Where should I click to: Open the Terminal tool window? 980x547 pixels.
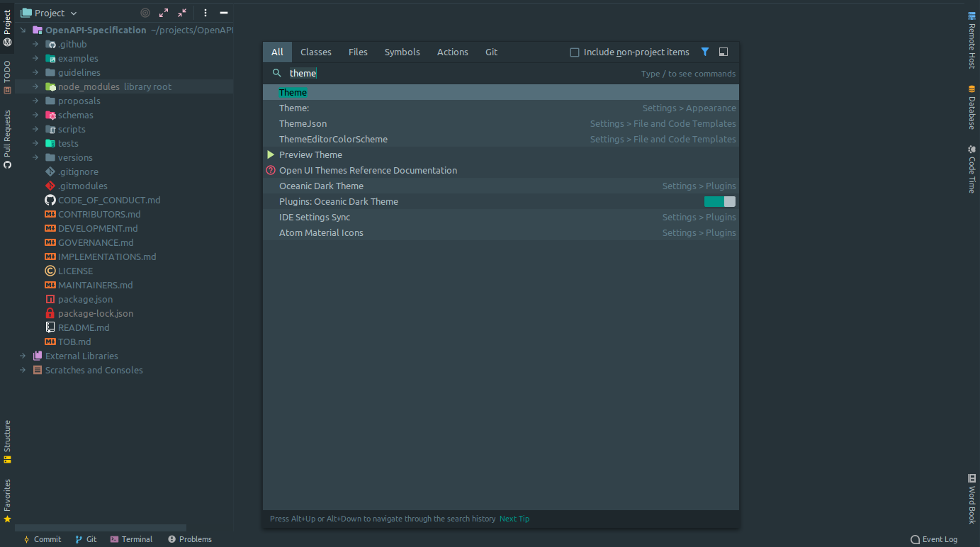[131, 539]
